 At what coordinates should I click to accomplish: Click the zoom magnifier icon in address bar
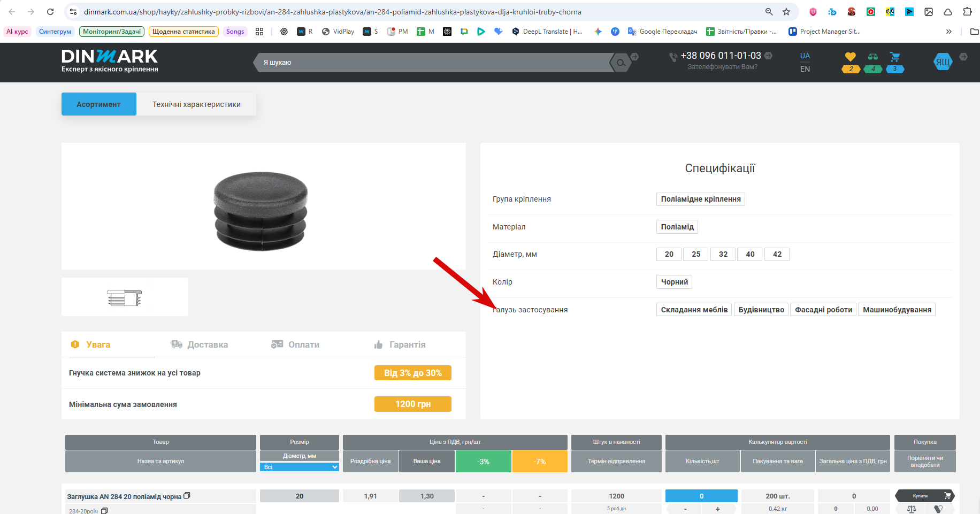769,12
